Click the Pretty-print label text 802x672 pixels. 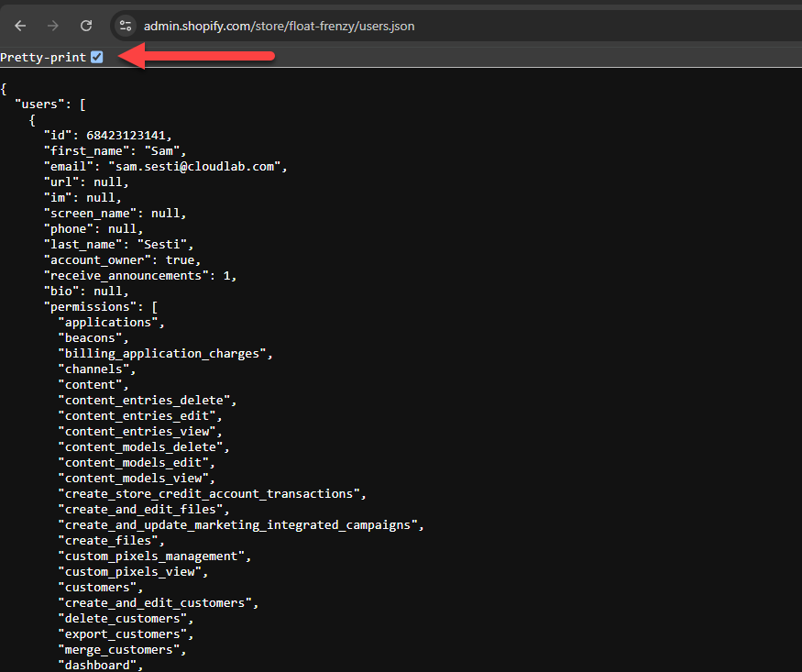[43, 58]
